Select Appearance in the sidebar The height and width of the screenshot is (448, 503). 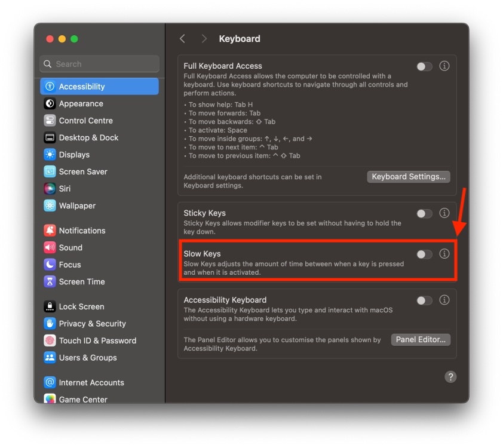tap(99, 103)
